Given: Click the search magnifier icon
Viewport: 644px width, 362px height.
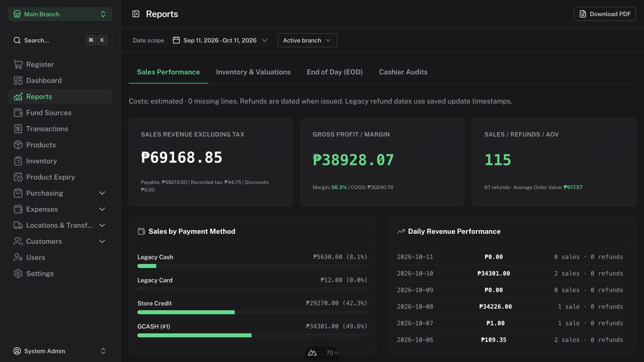Looking at the screenshot, I should tap(17, 40).
